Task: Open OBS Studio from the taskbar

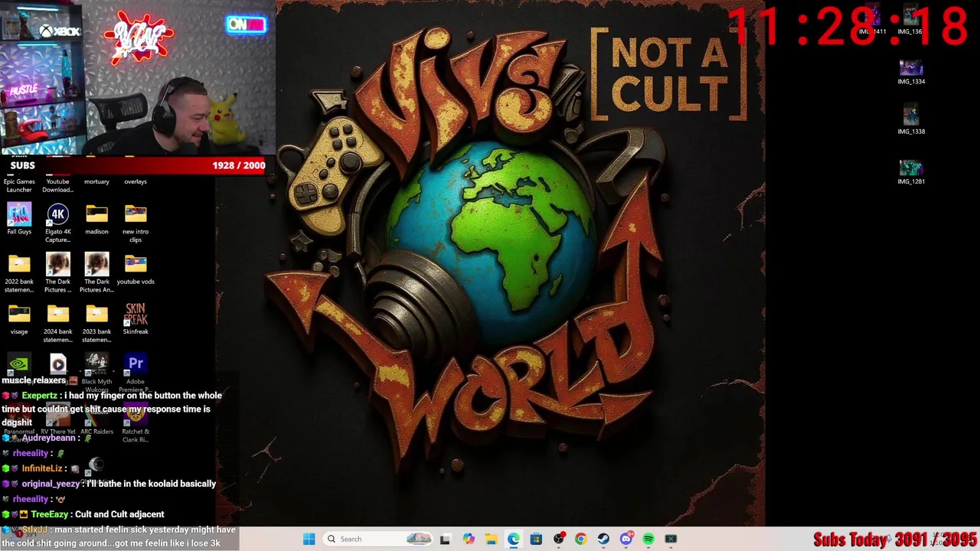Action: [559, 539]
